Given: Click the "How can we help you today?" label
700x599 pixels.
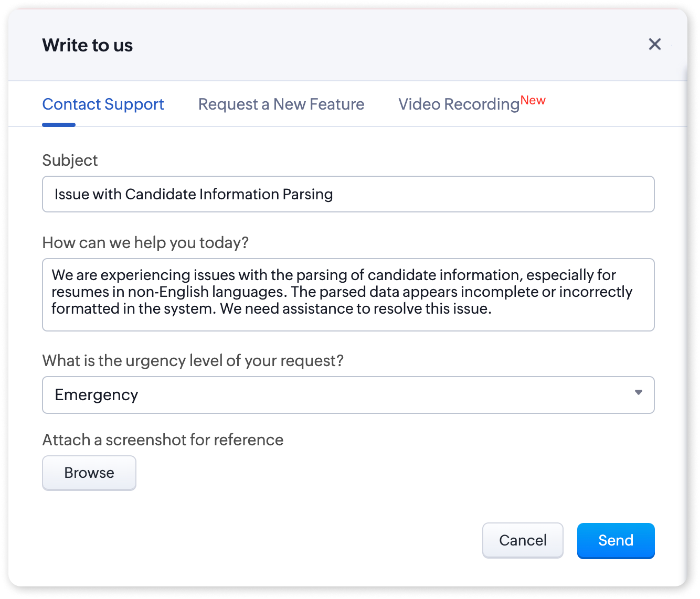Looking at the screenshot, I should pyautogui.click(x=145, y=243).
